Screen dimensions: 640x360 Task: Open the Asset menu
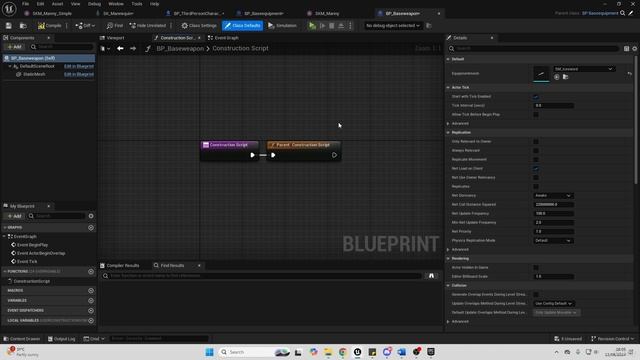tap(57, 4)
